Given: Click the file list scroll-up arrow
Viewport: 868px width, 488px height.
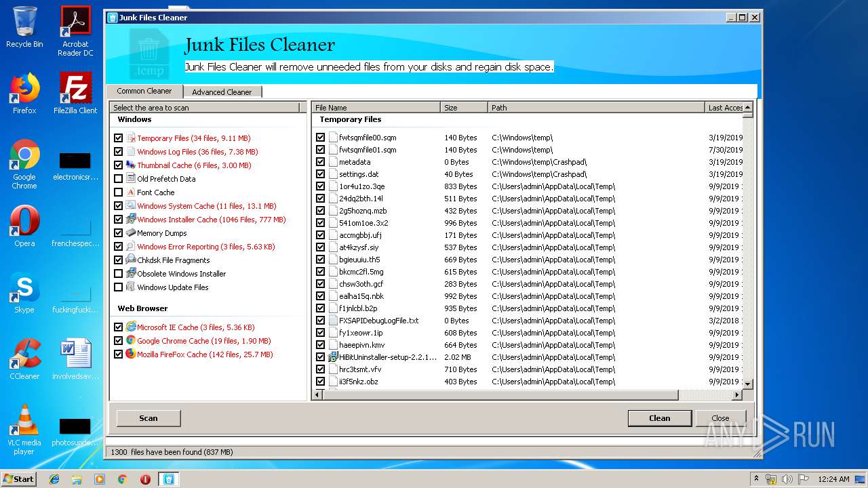Looking at the screenshot, I should point(748,107).
